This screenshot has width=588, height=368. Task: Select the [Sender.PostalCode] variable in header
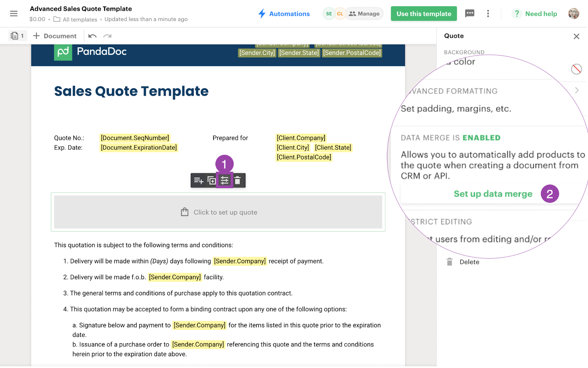(352, 53)
